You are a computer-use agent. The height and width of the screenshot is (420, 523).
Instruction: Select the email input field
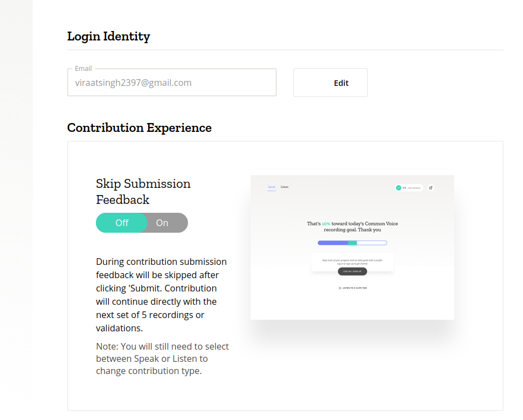pyautogui.click(x=172, y=82)
